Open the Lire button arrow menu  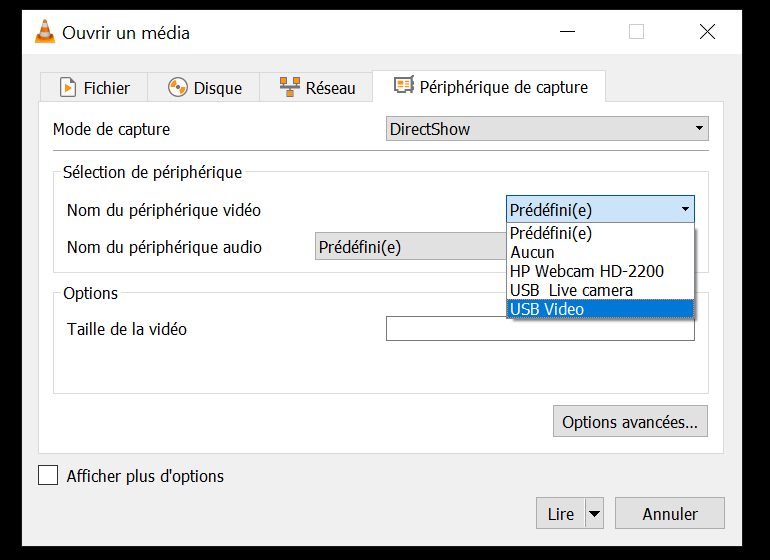[x=595, y=514]
